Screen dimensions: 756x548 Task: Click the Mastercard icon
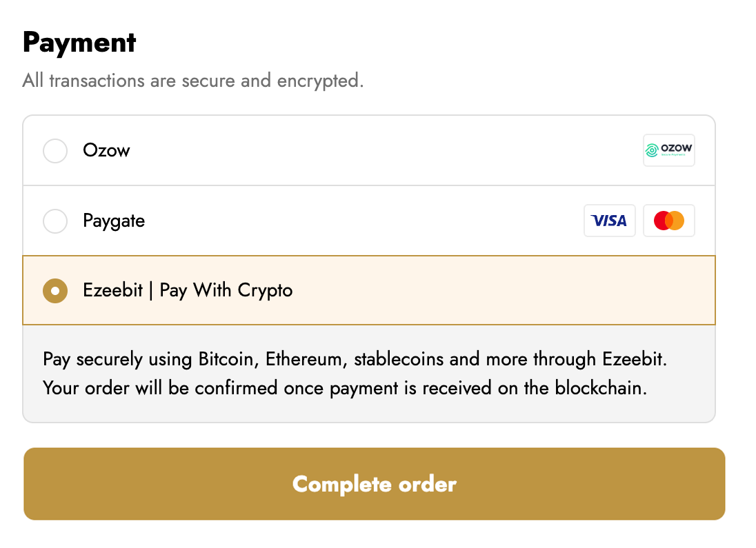tap(668, 221)
